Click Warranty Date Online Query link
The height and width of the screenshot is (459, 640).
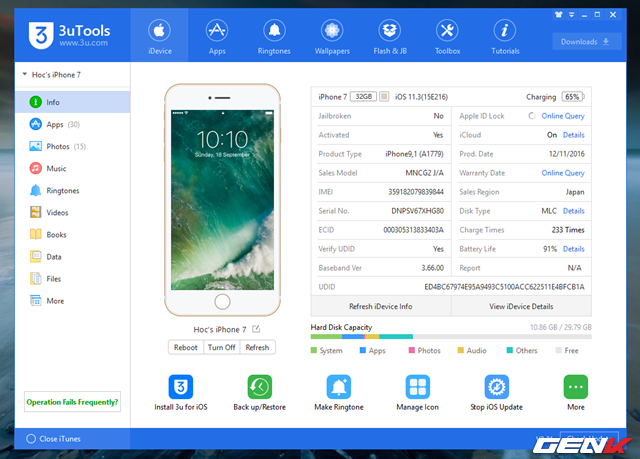pyautogui.click(x=563, y=173)
